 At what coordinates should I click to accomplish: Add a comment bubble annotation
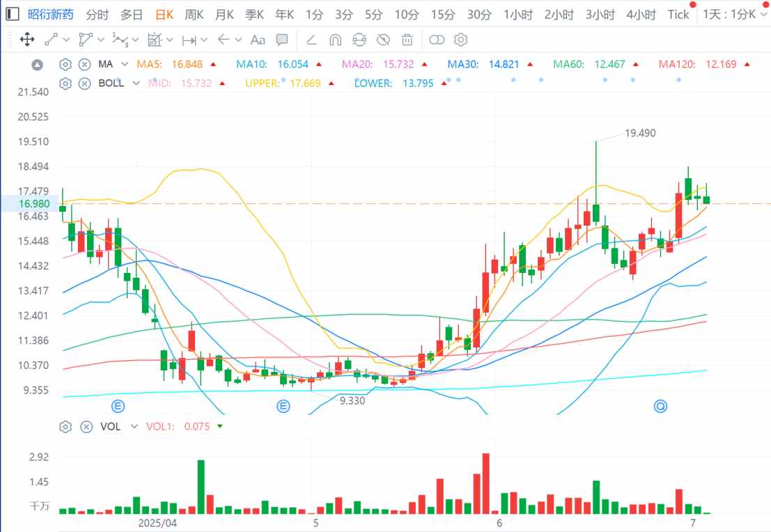[x=282, y=40]
